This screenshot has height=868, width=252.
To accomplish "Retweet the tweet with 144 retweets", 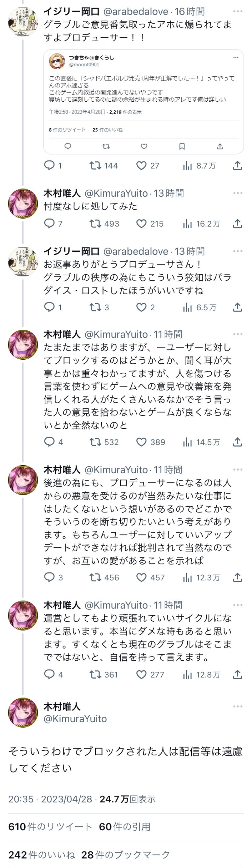I will tap(95, 165).
